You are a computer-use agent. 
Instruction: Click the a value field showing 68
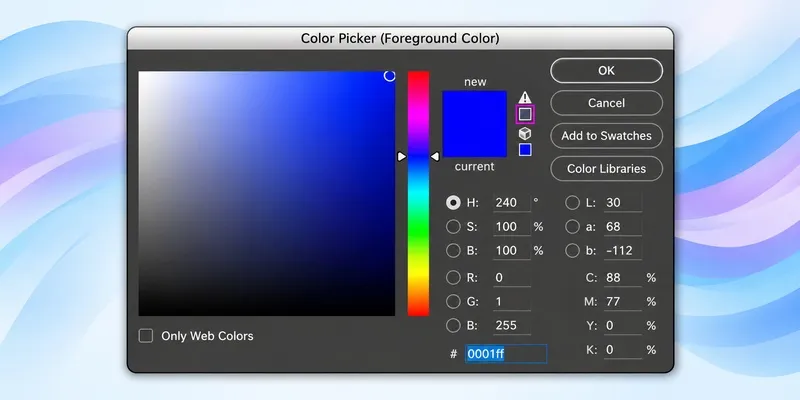pyautogui.click(x=623, y=227)
